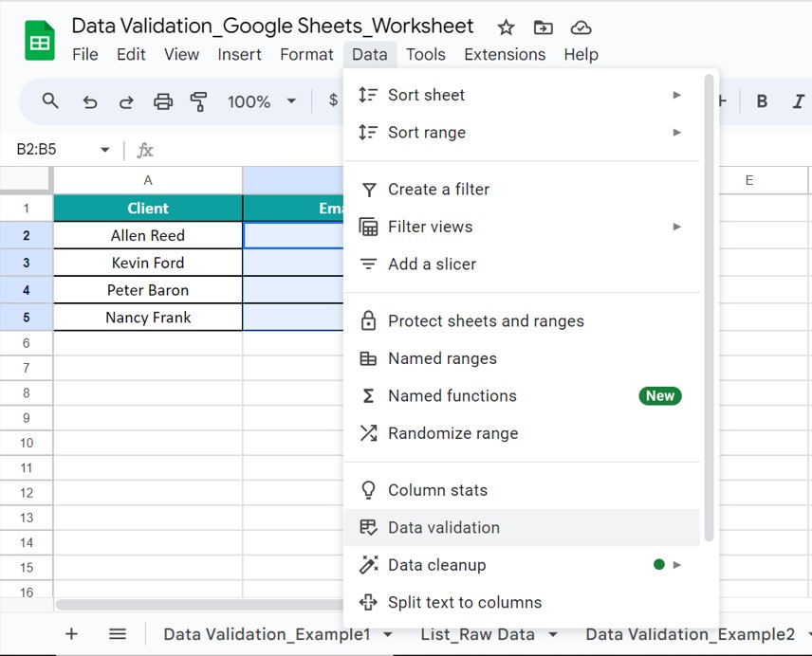Switch to List_Raw Data tab
812x656 pixels.
click(x=477, y=634)
